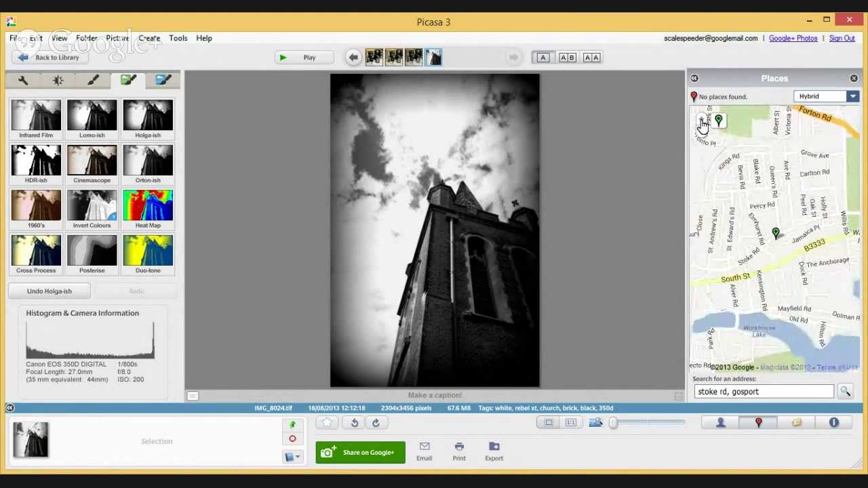Viewport: 868px width, 488px height.
Task: Open the Hybrid map type dropdown
Action: (x=826, y=96)
